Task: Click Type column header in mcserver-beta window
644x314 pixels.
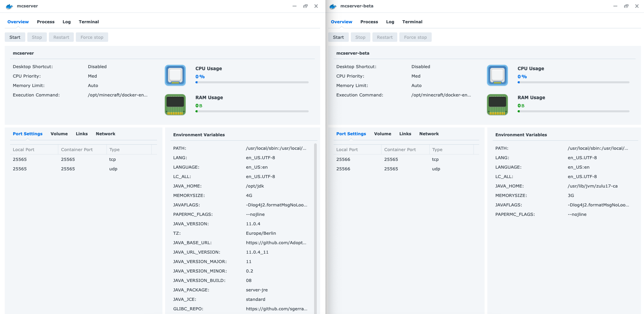Action: [452, 149]
